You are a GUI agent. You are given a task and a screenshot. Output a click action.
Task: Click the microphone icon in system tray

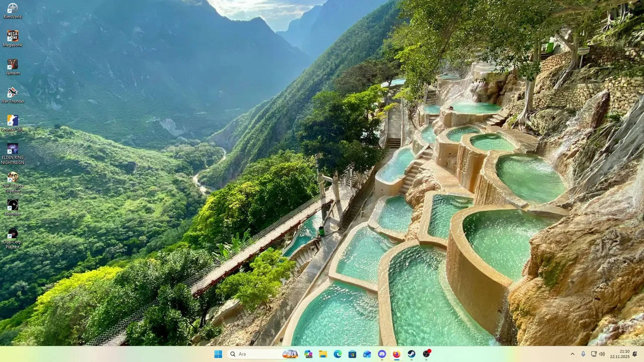pyautogui.click(x=583, y=354)
